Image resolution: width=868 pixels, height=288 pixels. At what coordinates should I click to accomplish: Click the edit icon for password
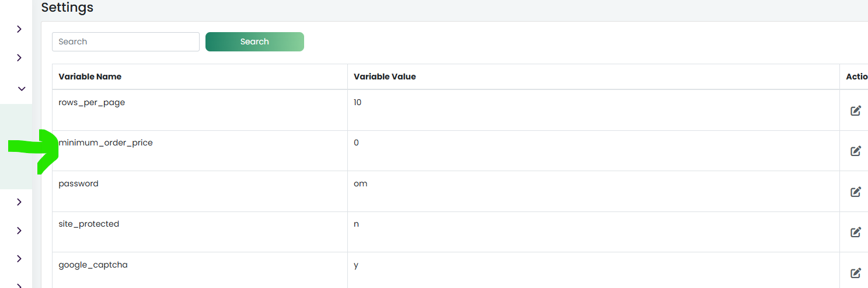(x=856, y=192)
